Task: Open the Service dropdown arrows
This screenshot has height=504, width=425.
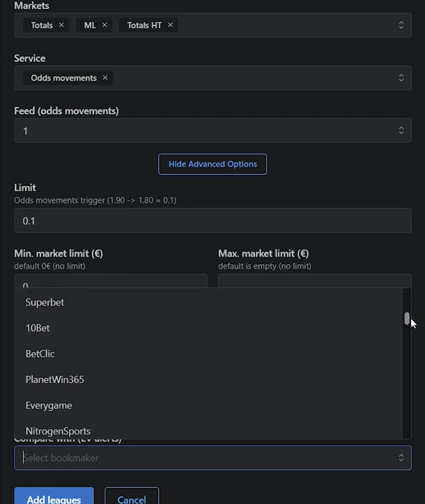Action: 401,78
